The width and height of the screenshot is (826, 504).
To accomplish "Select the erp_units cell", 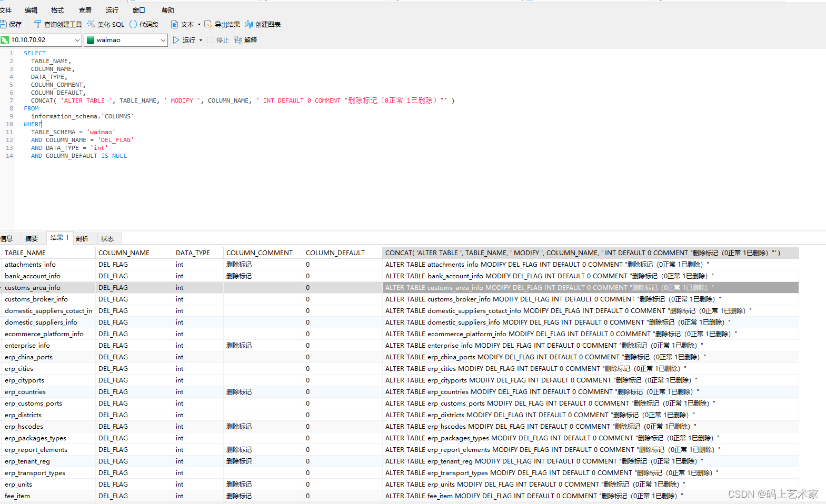I will 48,484.
